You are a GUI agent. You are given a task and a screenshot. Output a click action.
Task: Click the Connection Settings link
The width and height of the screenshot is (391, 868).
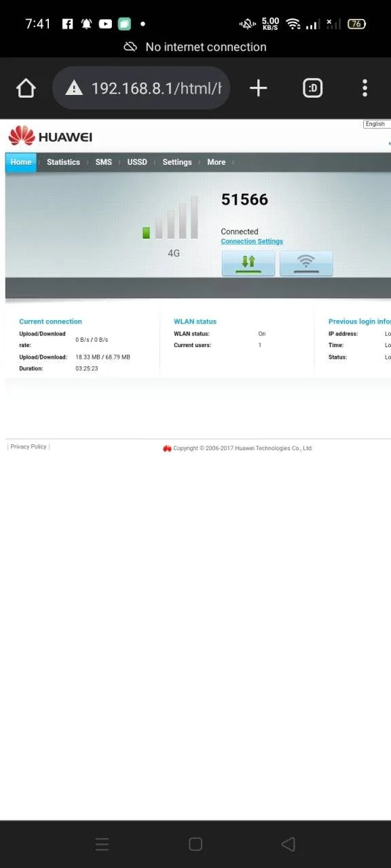pos(252,241)
